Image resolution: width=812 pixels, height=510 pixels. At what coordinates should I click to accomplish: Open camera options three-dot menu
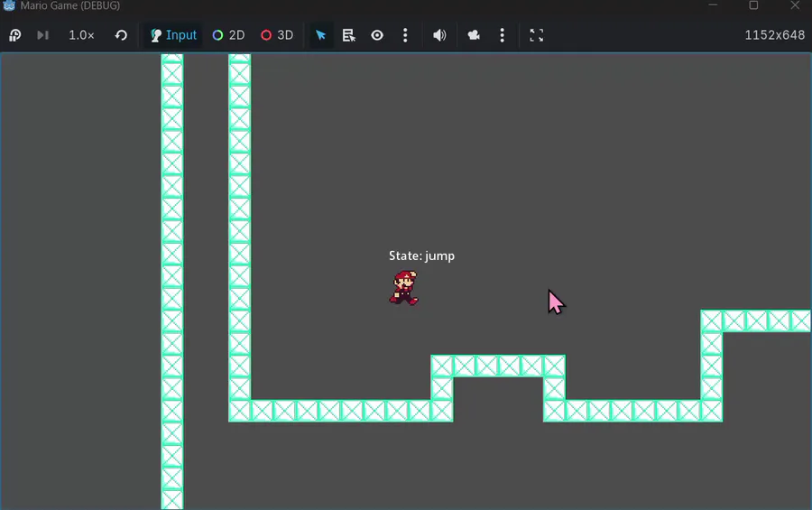pos(502,35)
